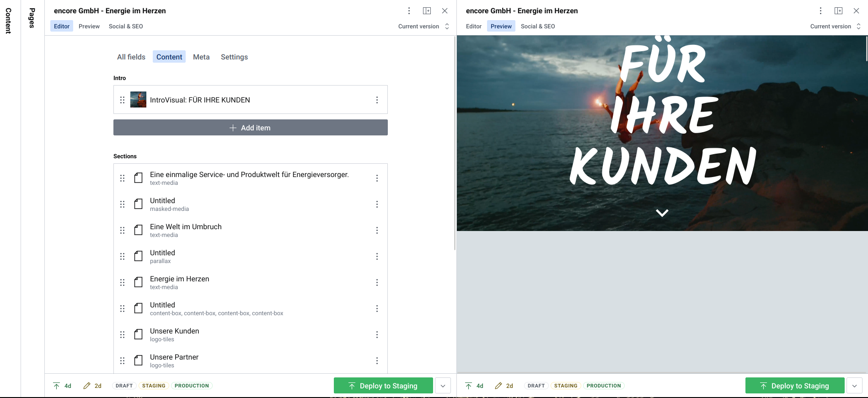The width and height of the screenshot is (868, 398).
Task: Open the Pages sidebar panel
Action: coord(32,18)
